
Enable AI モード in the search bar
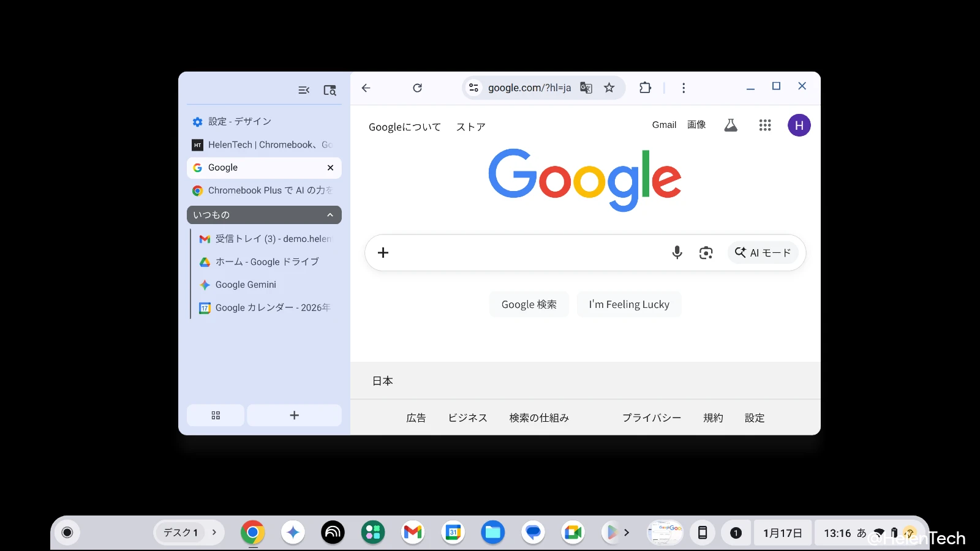coord(763,252)
